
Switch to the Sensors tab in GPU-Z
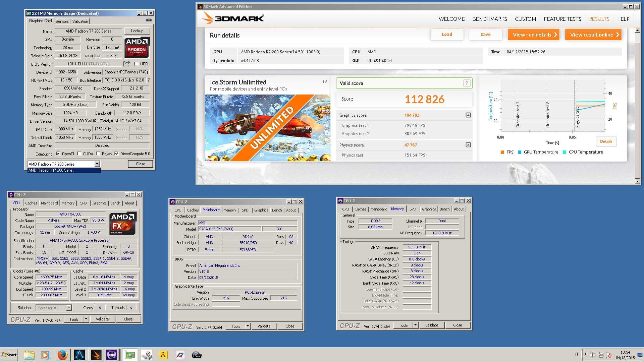tap(62, 21)
